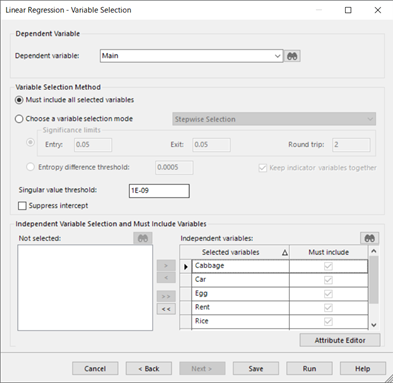Remove all variables with double left arrow
Screen dimensions: 393x383
click(x=166, y=309)
